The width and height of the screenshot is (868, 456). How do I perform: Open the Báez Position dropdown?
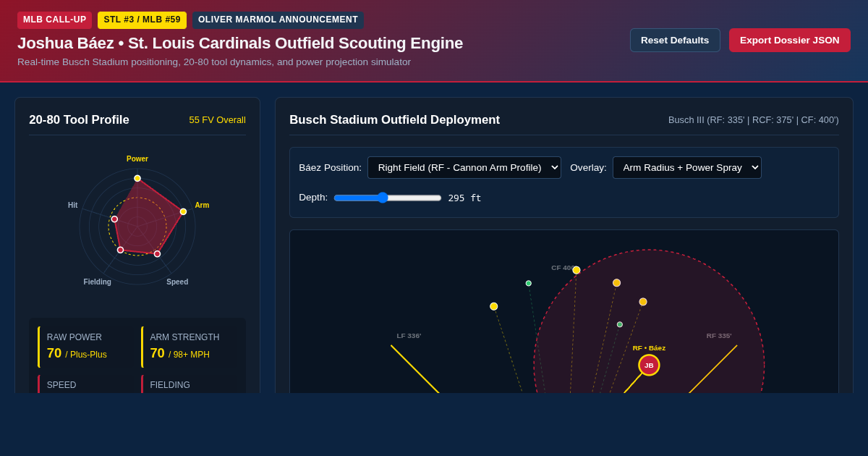[x=464, y=167]
